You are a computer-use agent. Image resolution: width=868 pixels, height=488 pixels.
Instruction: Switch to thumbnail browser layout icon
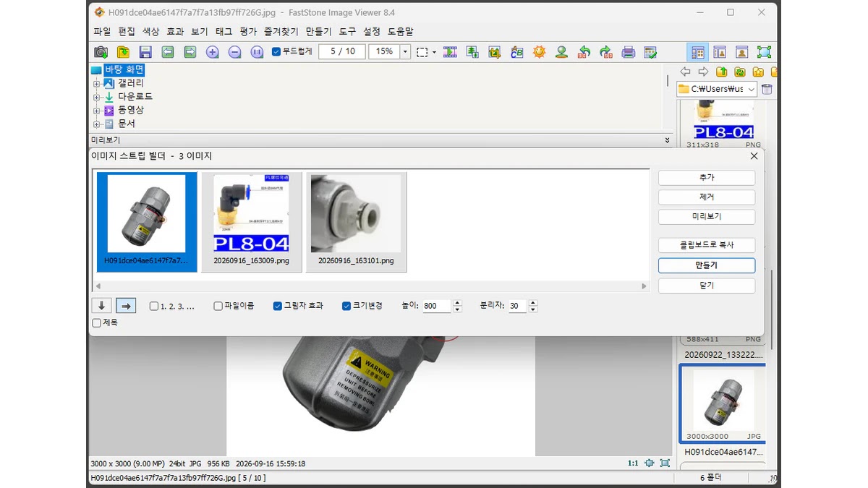coord(698,52)
